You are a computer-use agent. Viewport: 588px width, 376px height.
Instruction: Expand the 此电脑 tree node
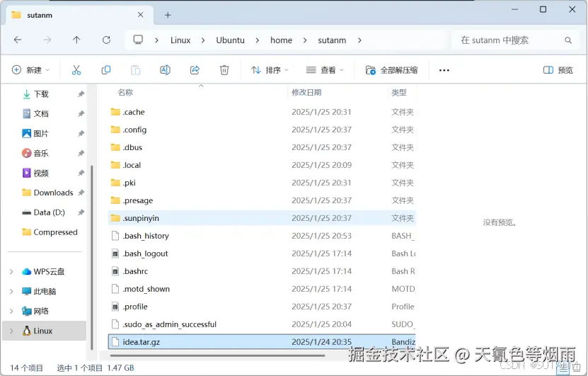pyautogui.click(x=11, y=291)
